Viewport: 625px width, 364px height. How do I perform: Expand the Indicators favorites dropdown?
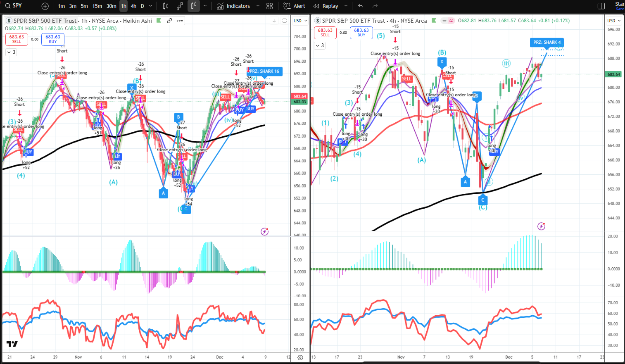258,6
